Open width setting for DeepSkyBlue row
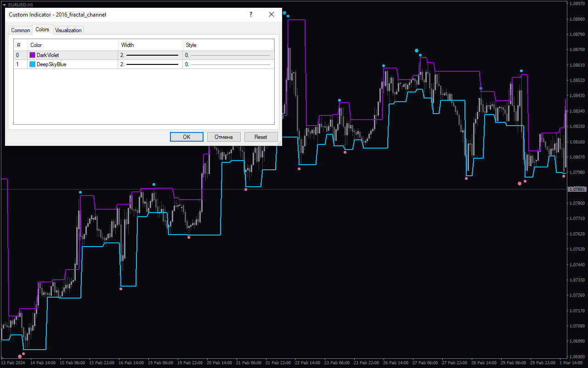The image size is (588, 368). (x=150, y=64)
